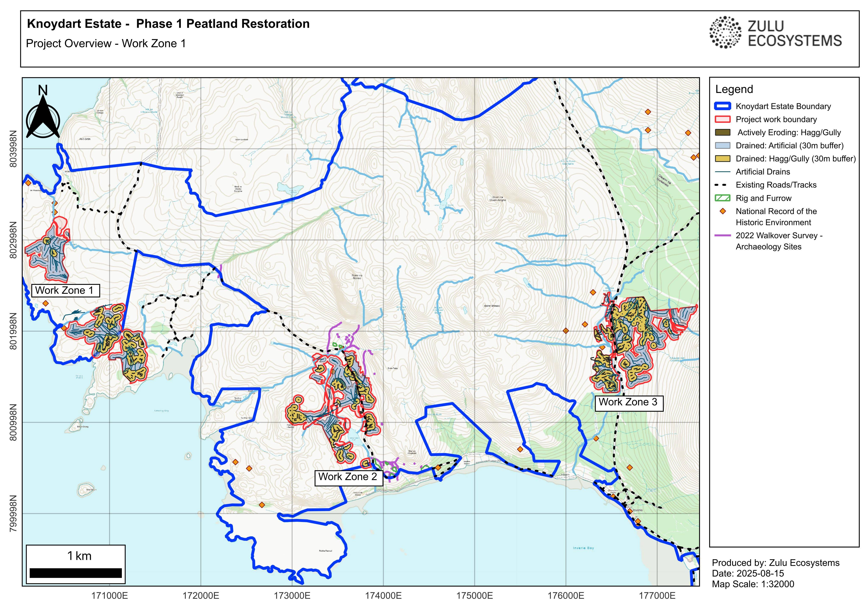Click the 800998N northing label

[x=13, y=422]
